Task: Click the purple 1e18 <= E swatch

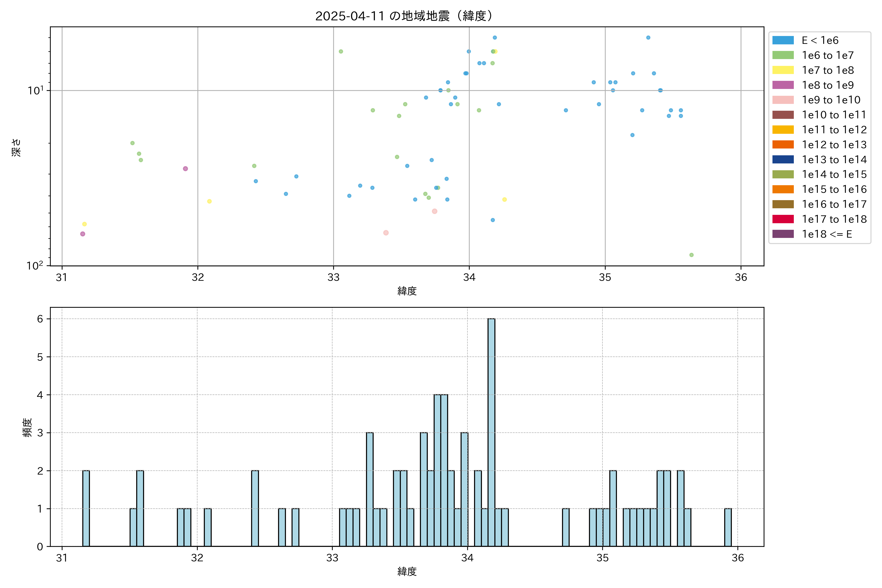Action: coord(783,234)
